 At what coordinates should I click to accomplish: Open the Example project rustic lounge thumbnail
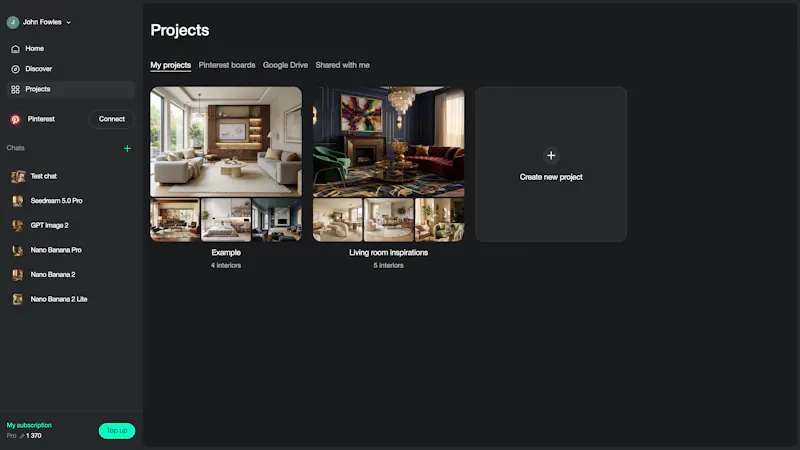click(175, 220)
